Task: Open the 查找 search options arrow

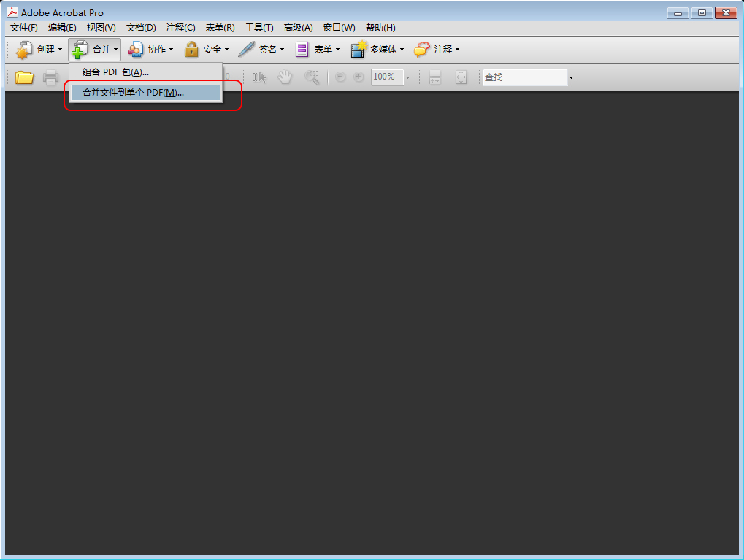Action: tap(571, 77)
